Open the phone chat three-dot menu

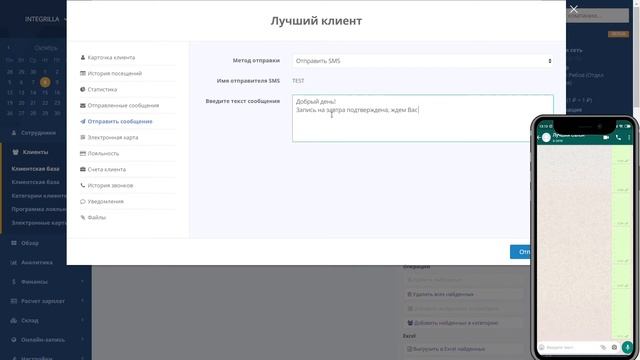pos(629,138)
